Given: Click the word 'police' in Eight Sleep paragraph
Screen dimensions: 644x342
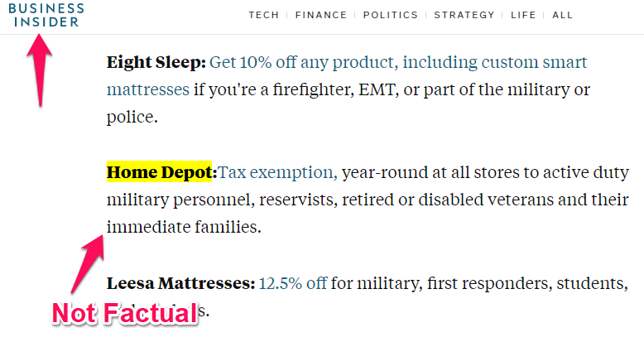Looking at the screenshot, I should [129, 117].
